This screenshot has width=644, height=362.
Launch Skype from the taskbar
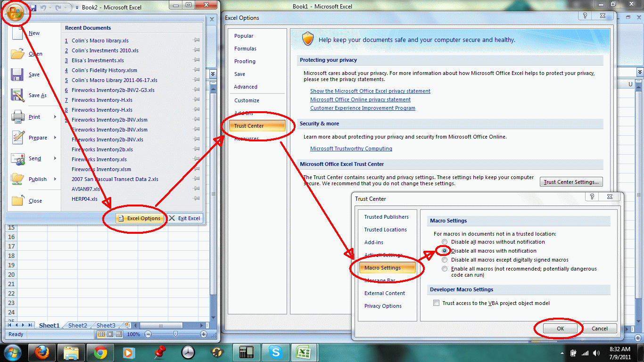click(276, 352)
